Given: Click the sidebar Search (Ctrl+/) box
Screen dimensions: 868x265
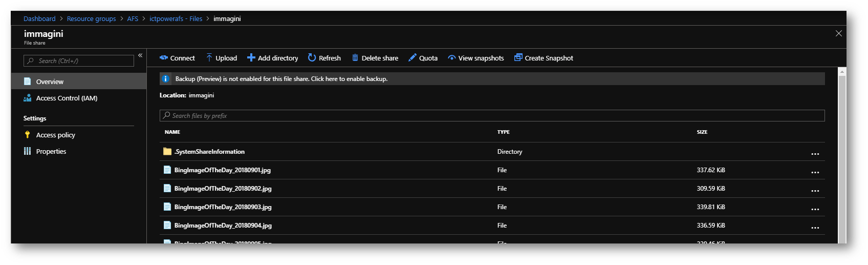Looking at the screenshot, I should point(79,61).
